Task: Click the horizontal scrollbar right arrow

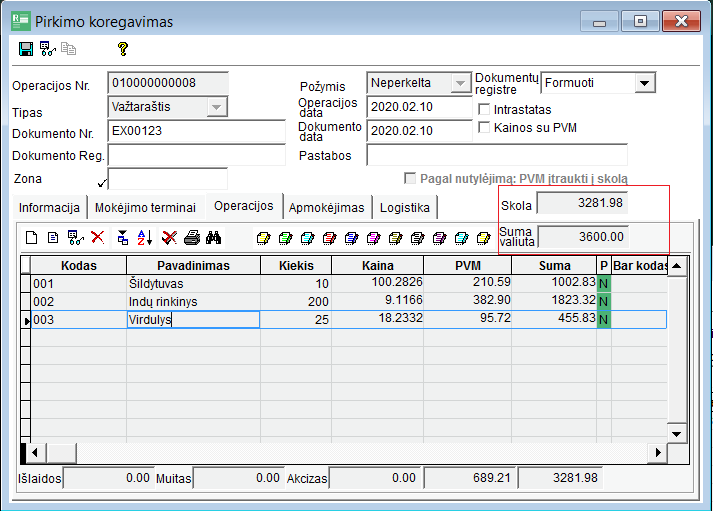Action: pos(658,452)
